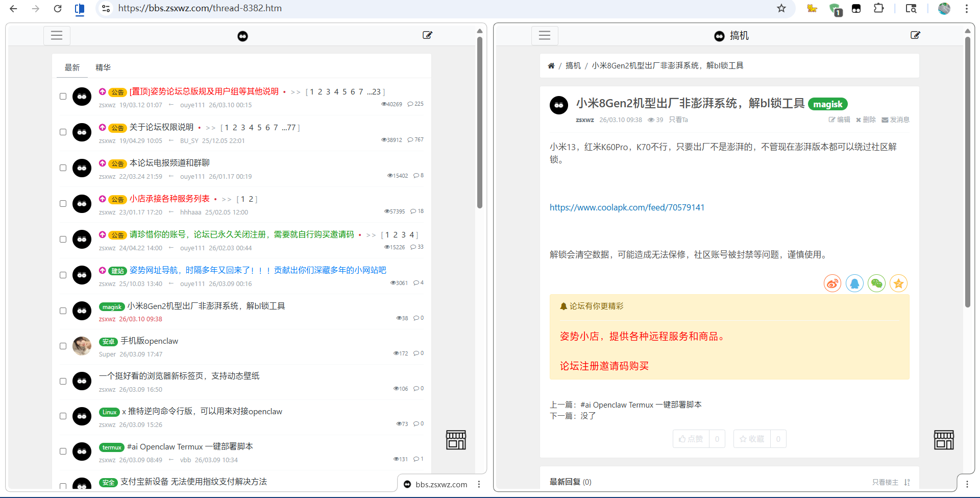Open the shop icon in right pane
980x498 pixels.
(943, 440)
